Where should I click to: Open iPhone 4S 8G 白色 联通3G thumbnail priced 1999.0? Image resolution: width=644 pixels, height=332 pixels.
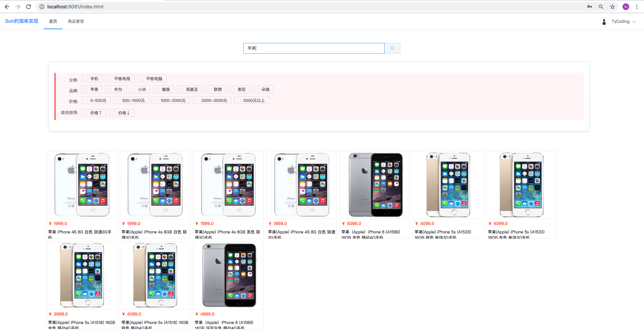[82, 185]
